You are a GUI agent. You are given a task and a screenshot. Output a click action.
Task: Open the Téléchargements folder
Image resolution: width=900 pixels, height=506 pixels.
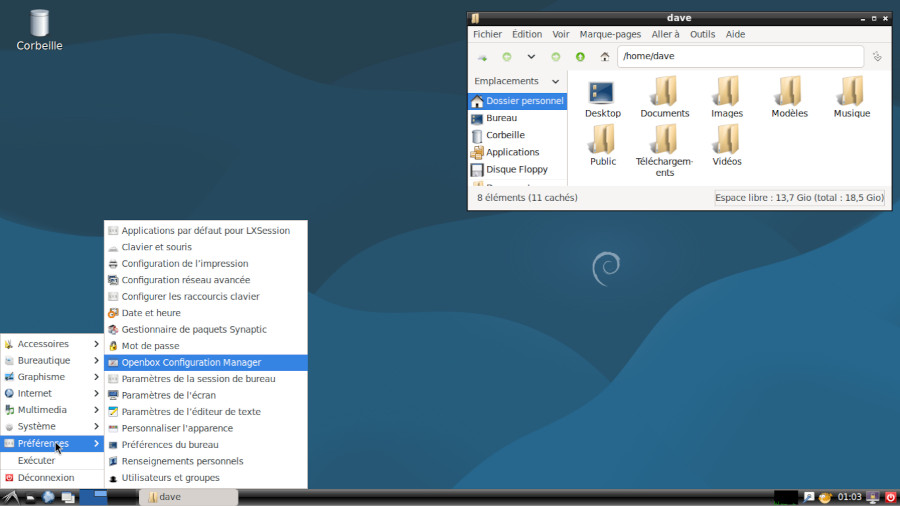(x=665, y=151)
